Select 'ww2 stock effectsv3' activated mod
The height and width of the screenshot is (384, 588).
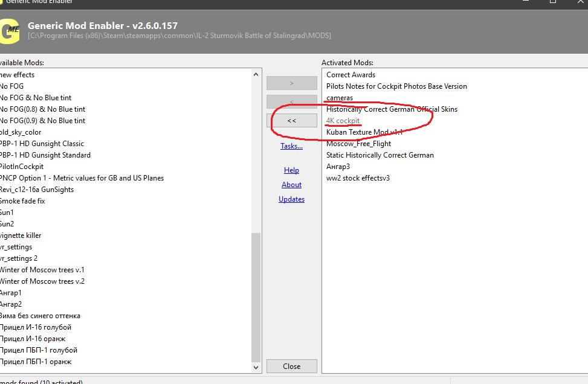(358, 178)
